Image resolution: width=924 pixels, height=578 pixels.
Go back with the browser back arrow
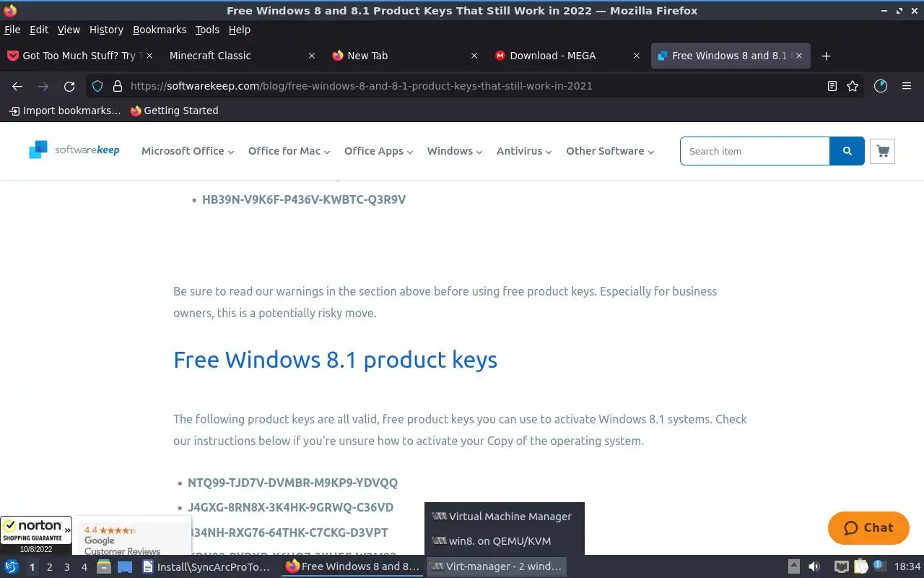pyautogui.click(x=17, y=86)
